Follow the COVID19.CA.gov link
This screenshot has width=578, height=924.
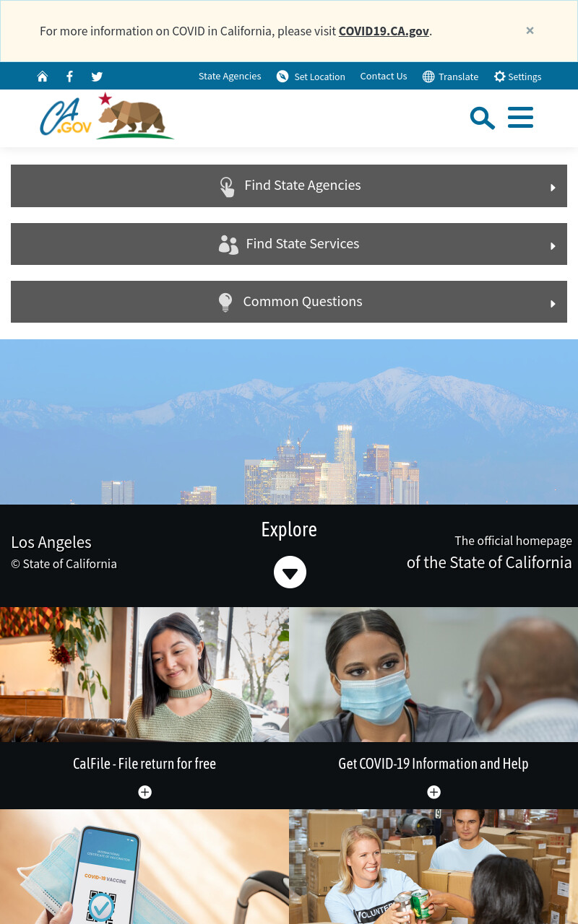pyautogui.click(x=384, y=31)
